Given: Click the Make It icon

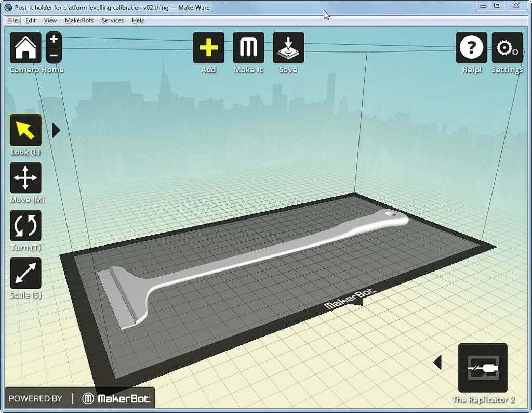Looking at the screenshot, I should click(249, 48).
